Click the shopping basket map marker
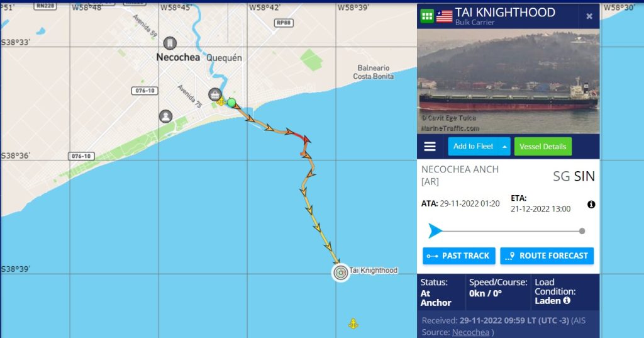The width and height of the screenshot is (644, 338). click(215, 94)
